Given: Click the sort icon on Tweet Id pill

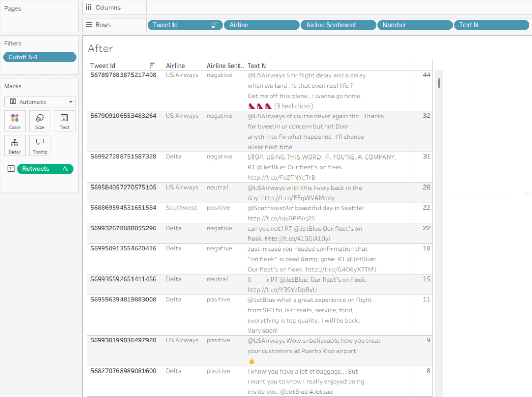Looking at the screenshot, I should [x=214, y=25].
